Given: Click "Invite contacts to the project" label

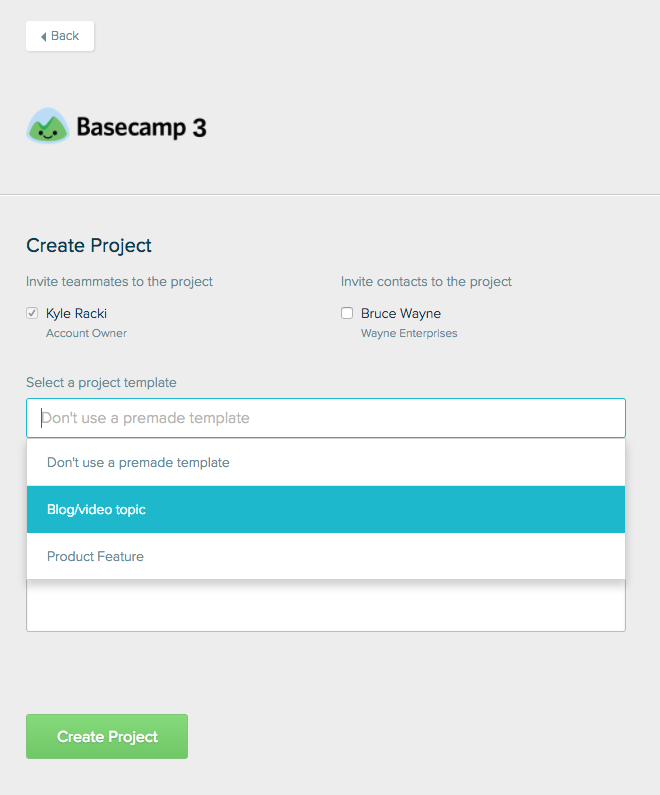Looking at the screenshot, I should pos(426,281).
